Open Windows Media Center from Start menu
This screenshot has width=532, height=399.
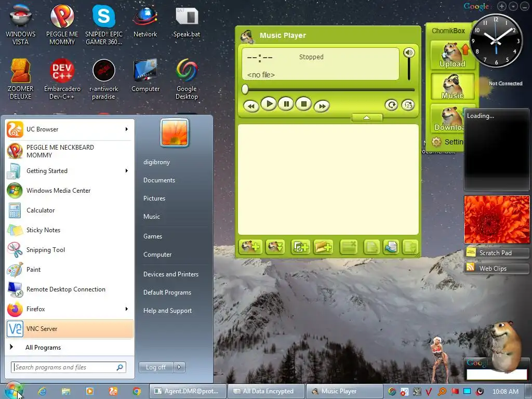coord(70,190)
